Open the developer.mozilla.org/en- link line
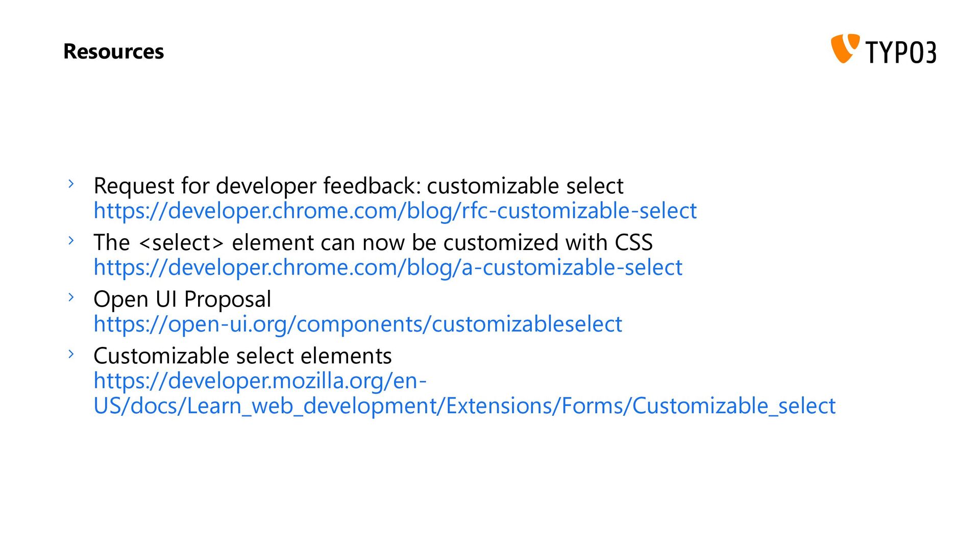The image size is (980, 551). click(x=260, y=381)
